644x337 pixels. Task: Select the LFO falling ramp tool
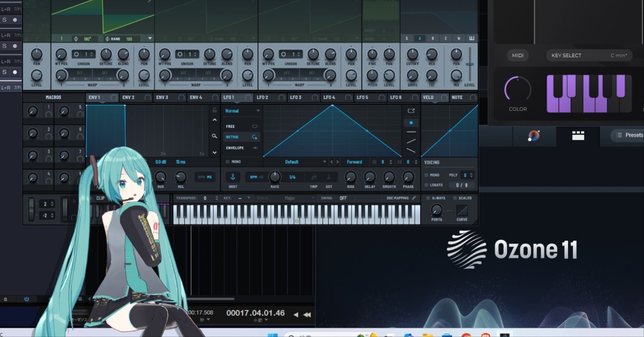[x=411, y=150]
